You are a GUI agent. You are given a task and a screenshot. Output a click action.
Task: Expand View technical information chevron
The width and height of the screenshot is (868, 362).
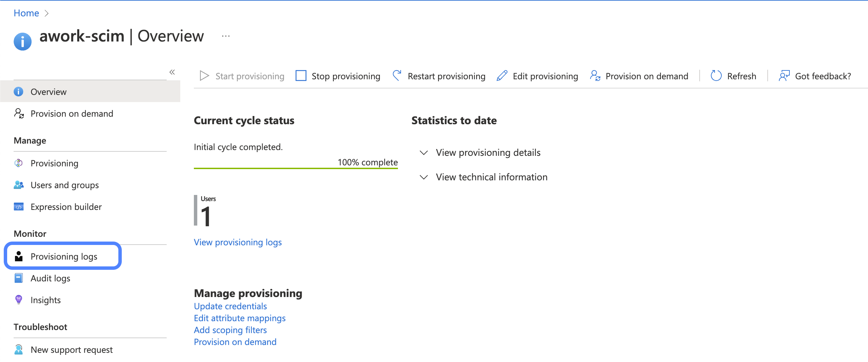tap(424, 177)
